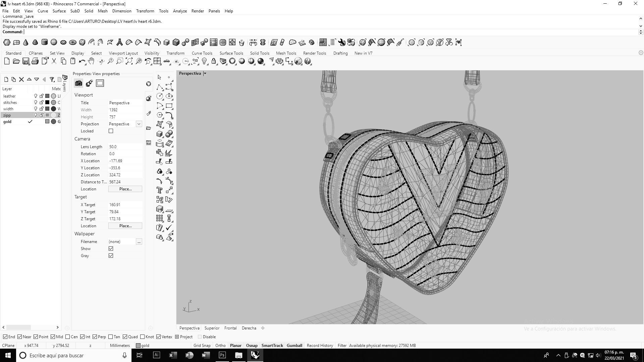Screen dimensions: 644x362
Task: Click the Lens Length value field
Action: 125,147
